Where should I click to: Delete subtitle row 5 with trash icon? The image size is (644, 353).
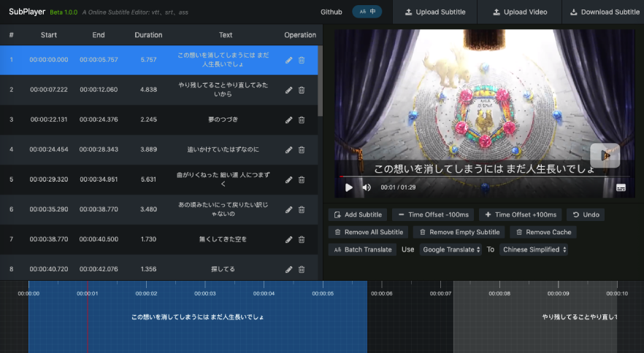pos(302,180)
